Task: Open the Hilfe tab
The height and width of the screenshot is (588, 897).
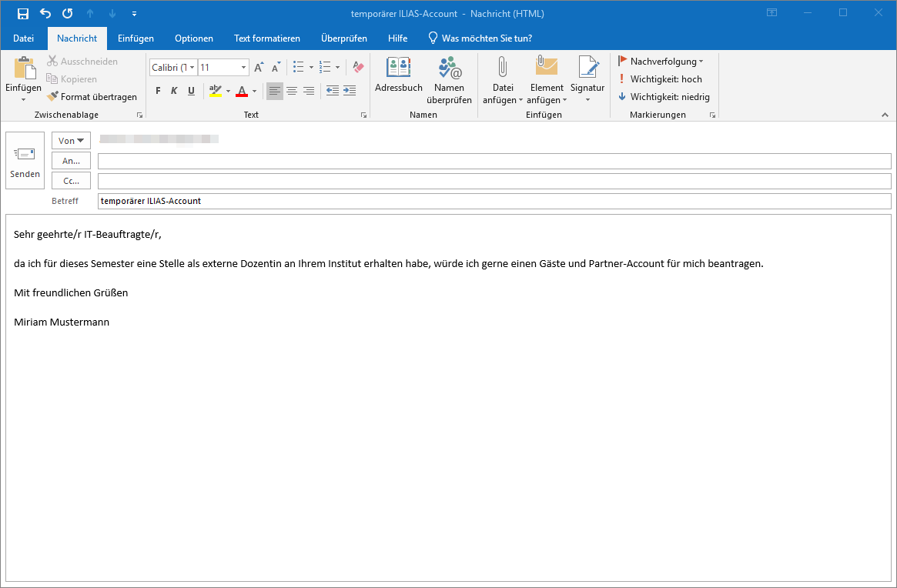Action: click(397, 38)
